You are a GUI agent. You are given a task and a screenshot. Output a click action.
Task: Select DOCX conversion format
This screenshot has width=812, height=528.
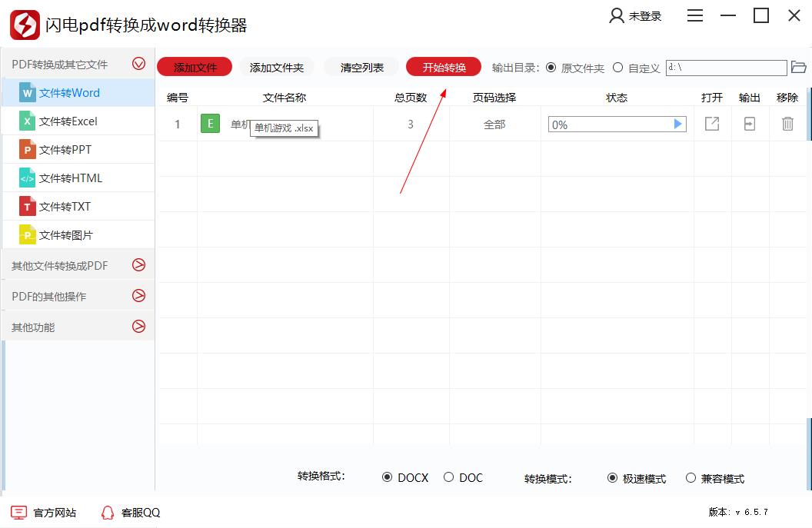(387, 477)
